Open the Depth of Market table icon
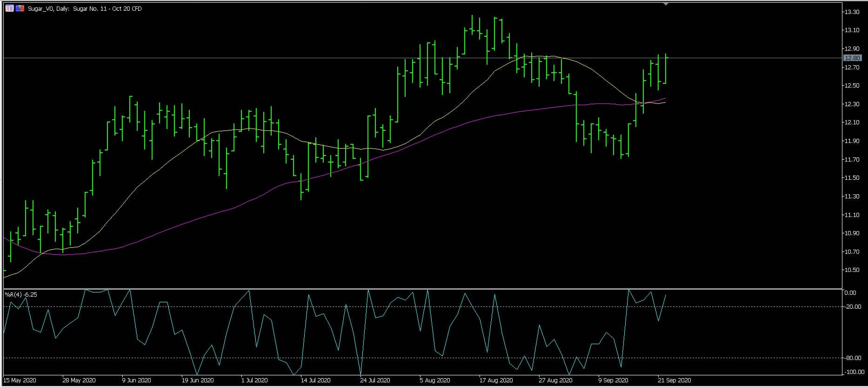 [x=9, y=8]
